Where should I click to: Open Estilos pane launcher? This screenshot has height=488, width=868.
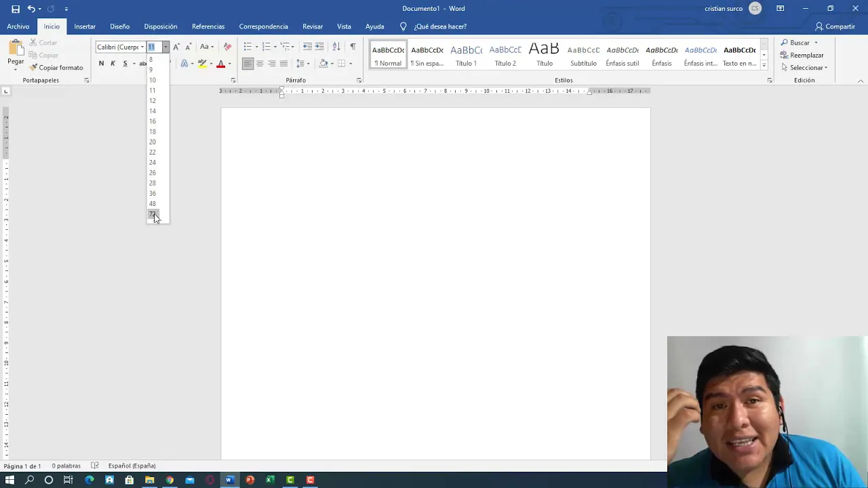coord(770,81)
